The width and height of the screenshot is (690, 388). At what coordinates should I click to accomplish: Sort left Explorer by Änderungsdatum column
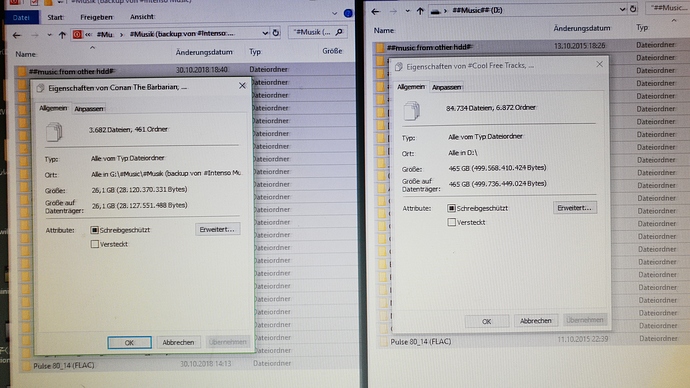click(204, 52)
